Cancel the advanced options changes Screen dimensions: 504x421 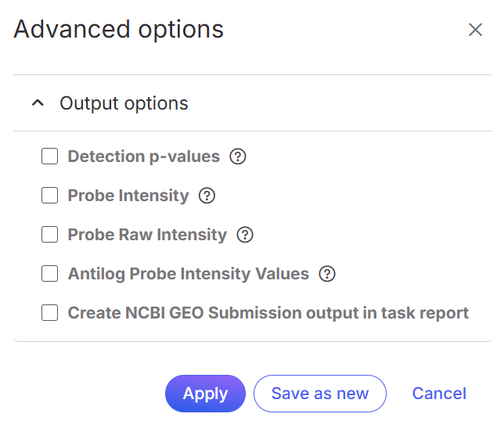439,394
